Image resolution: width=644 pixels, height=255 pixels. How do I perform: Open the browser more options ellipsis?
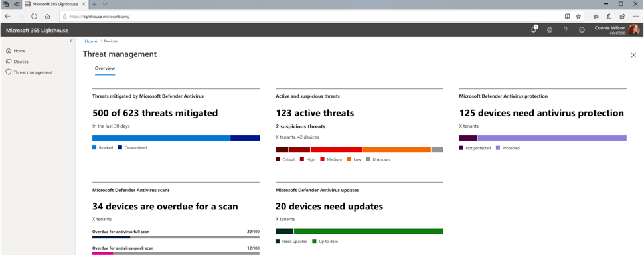click(636, 17)
